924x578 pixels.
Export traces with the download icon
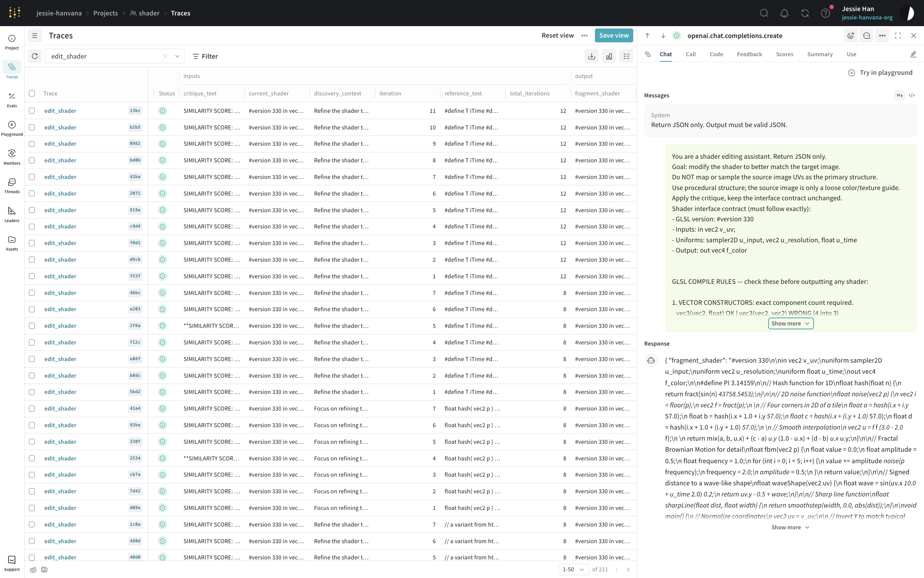[591, 56]
